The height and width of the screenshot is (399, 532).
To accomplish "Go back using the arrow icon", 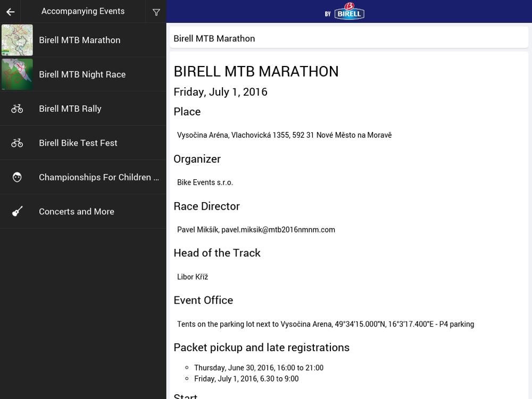I will 11,12.
